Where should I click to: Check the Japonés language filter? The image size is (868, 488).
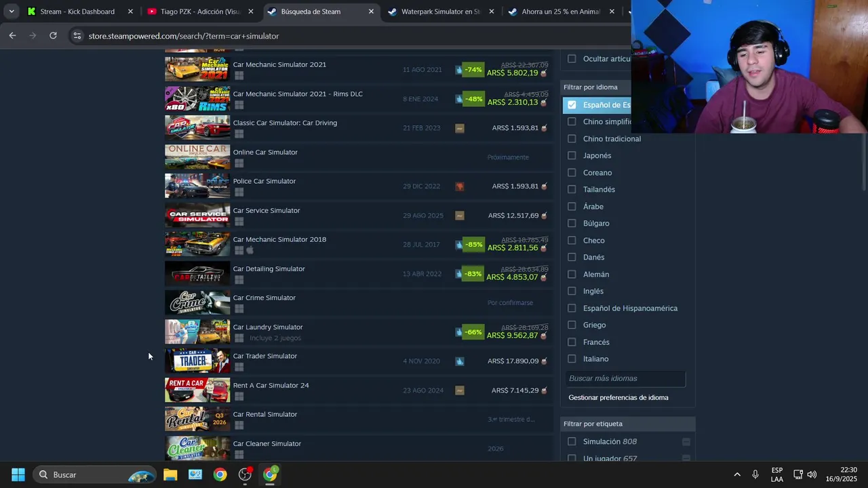(x=572, y=156)
